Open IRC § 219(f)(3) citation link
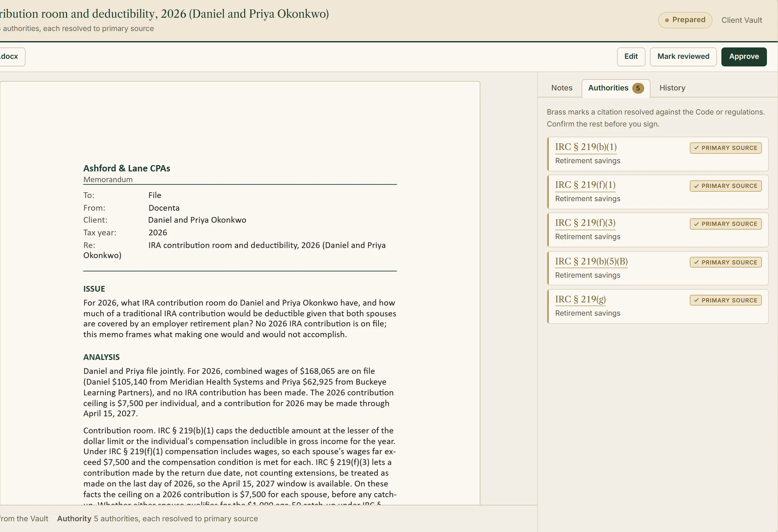Screen dimensions: 778x532 (585, 223)
